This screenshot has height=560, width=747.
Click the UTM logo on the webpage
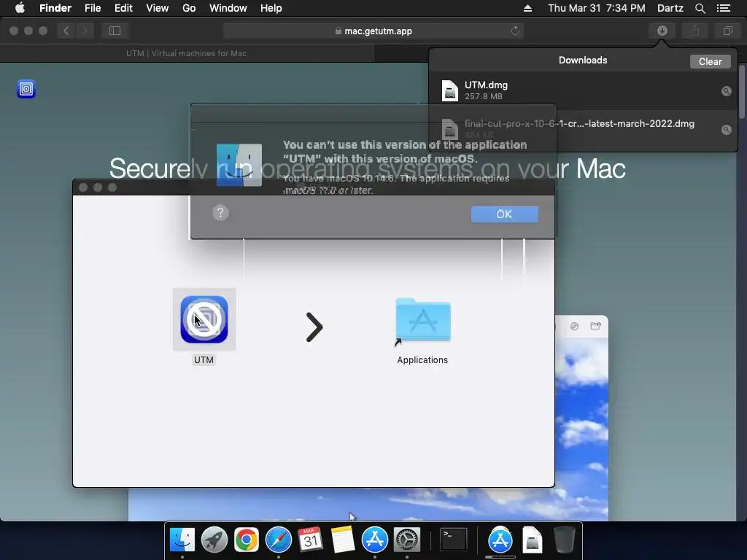tap(26, 89)
